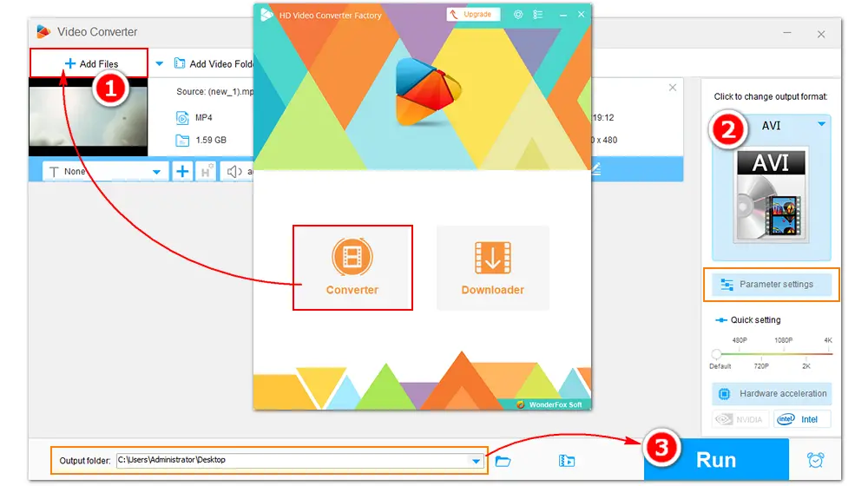Open settings gear in HD Video Converter Factory
The image size is (868, 486).
coord(518,15)
